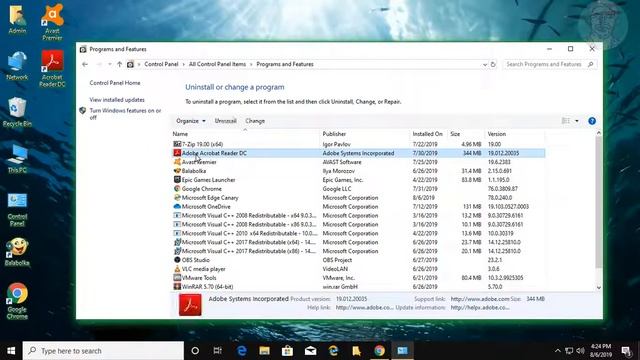The height and width of the screenshot is (360, 640).
Task: Open the Admin desktop folder icon
Action: coord(17,19)
